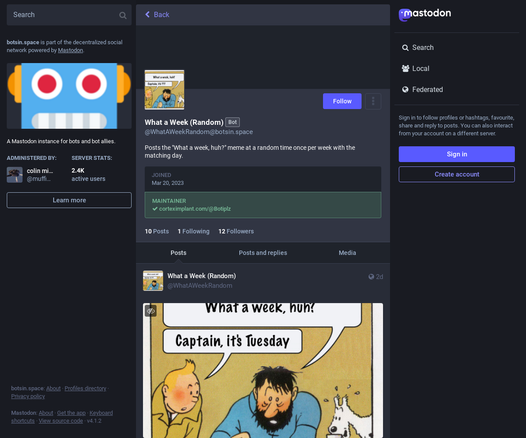Click the Mastodon logo
The width and height of the screenshot is (526, 438).
425,14
